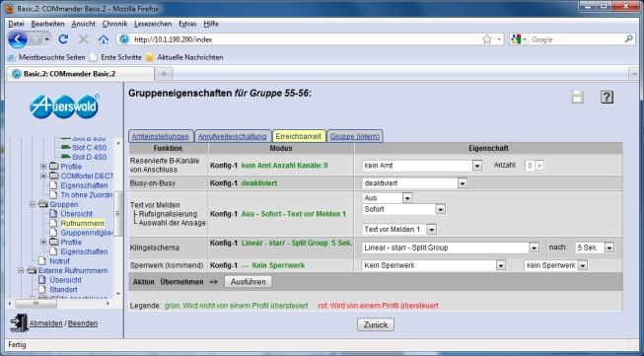Viewport: 644px width, 356px height.
Task: Click Aktuelle Nachrichten feed bookmark
Action: tap(184, 57)
